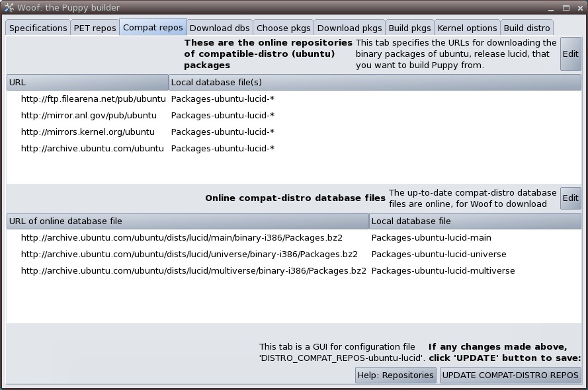This screenshot has width=588, height=390.
Task: Switch to the Specifications tab
Action: coord(38,28)
